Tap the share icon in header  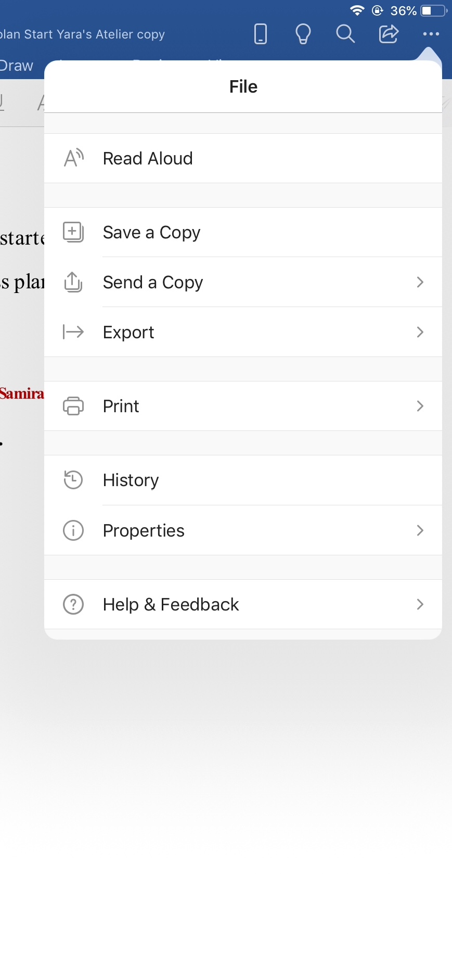[389, 34]
